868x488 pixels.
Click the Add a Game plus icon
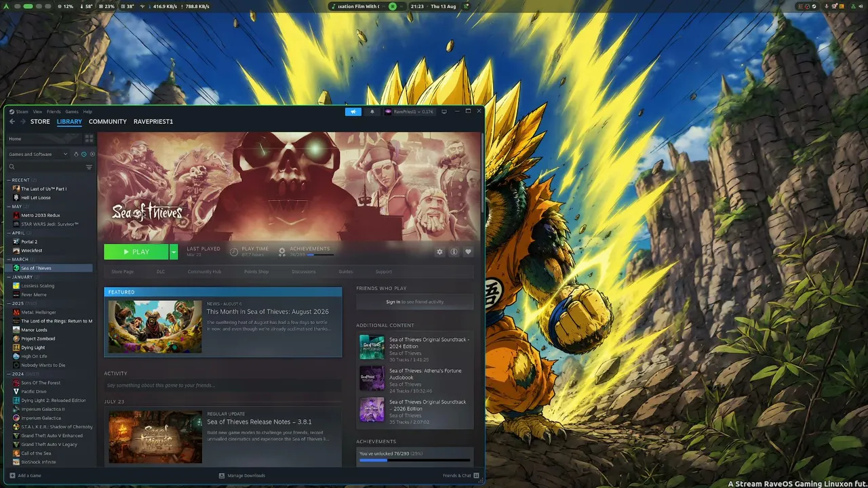click(x=12, y=476)
